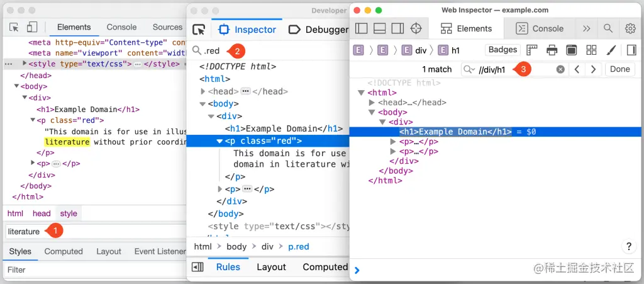Open Layout tab in Firefox Inspector
Viewport: 644px width, 284px height.
[x=271, y=267]
